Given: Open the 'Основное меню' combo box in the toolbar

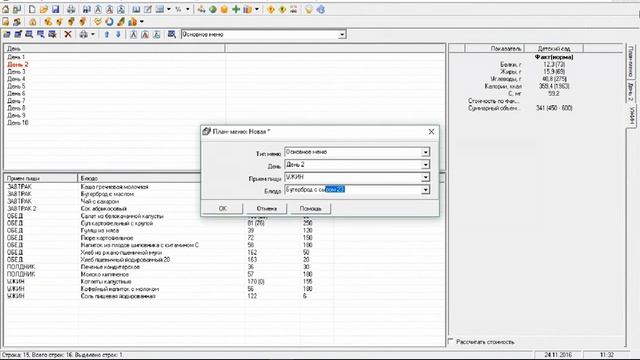Looking at the screenshot, I should tap(342, 35).
